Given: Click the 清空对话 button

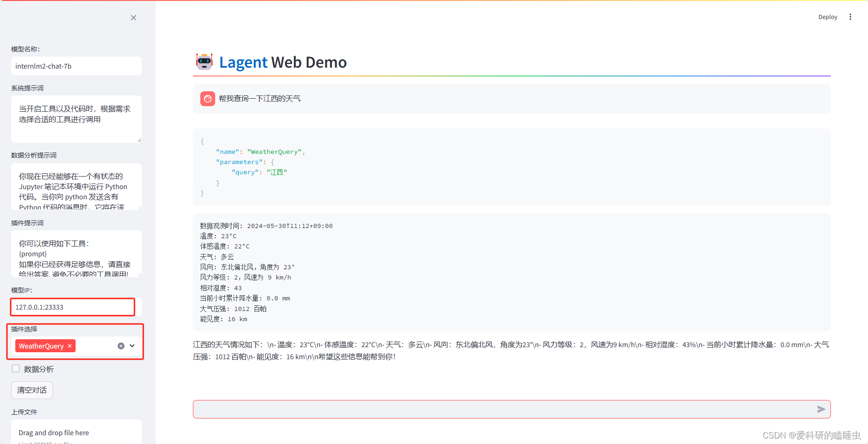Looking at the screenshot, I should 32,390.
